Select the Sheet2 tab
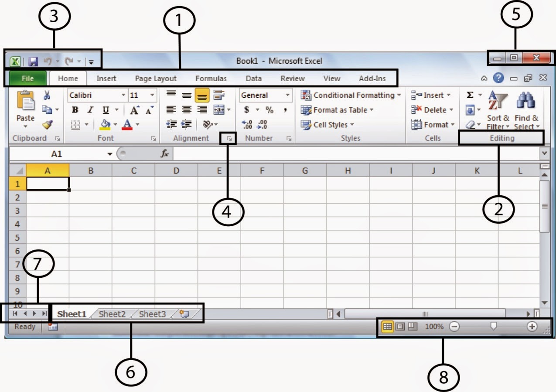The height and width of the screenshot is (392, 556). [112, 314]
